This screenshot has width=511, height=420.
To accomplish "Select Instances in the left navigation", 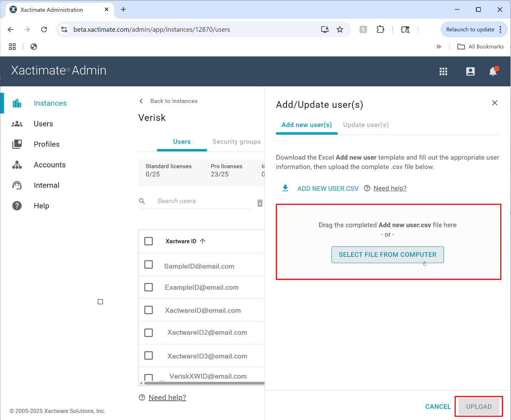I will click(x=50, y=103).
